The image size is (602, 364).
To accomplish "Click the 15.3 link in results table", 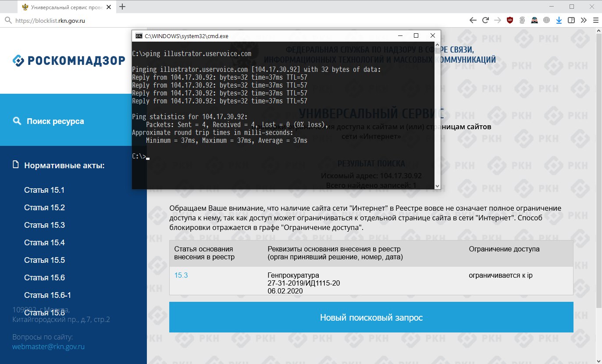I will [181, 275].
